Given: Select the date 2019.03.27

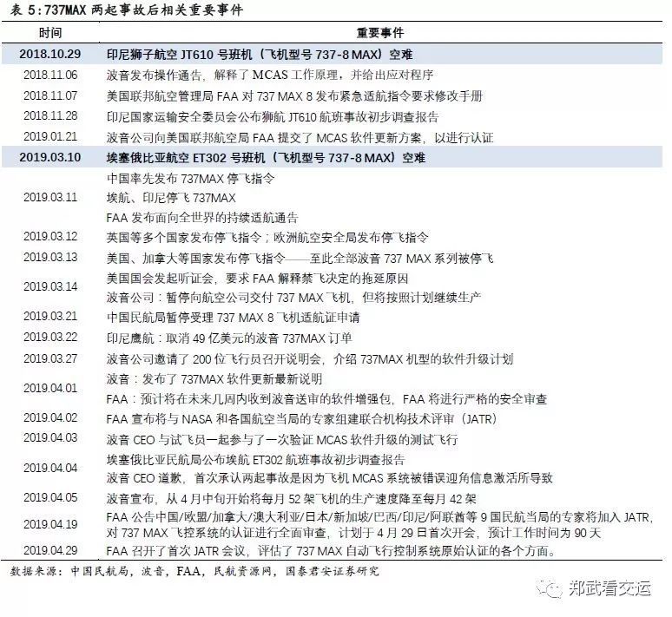Looking at the screenshot, I should 50,358.
